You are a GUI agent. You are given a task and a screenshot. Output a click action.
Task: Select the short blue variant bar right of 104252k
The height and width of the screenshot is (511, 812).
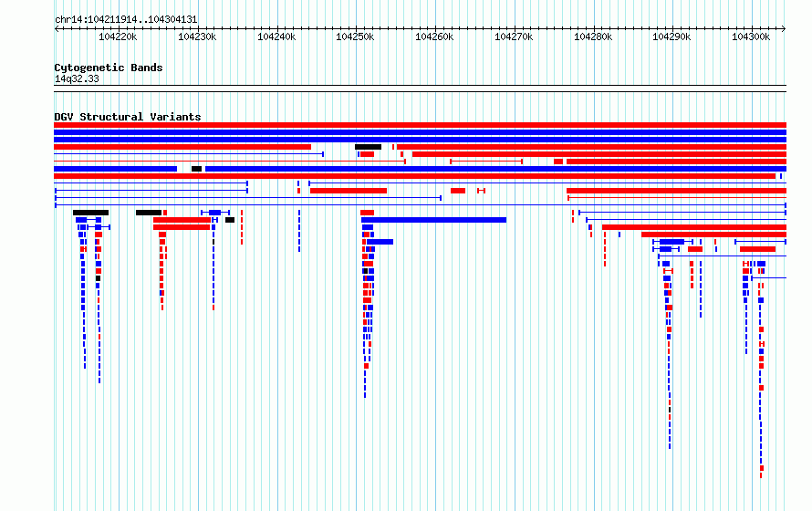(x=380, y=242)
